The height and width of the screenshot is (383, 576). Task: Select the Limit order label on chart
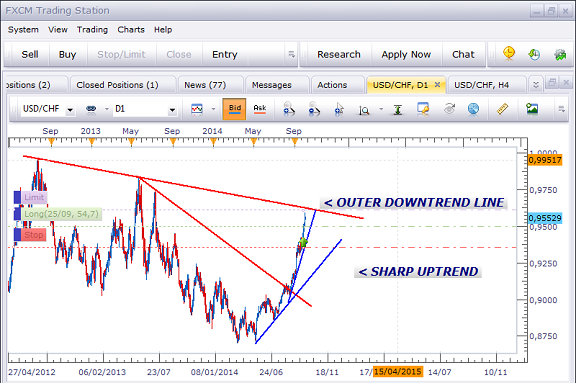34,197
